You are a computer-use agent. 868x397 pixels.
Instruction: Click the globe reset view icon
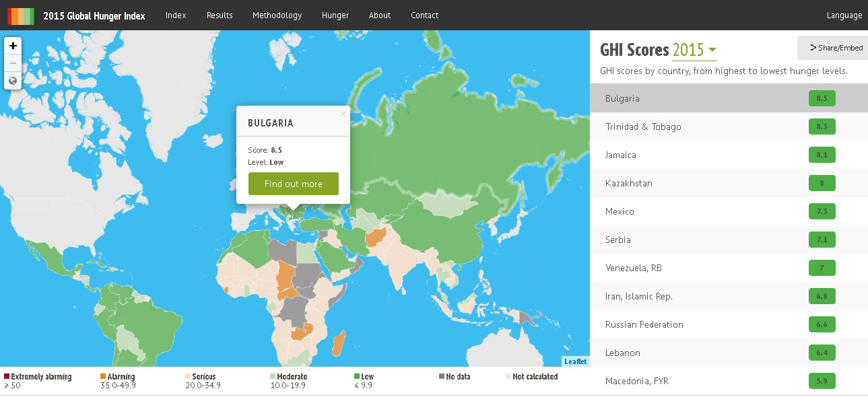(13, 81)
